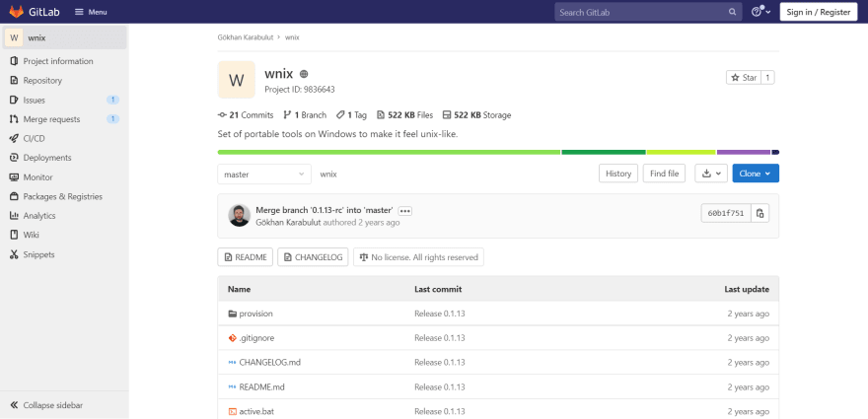Image resolution: width=868 pixels, height=419 pixels.
Task: Click the commit author avatar
Action: 239,215
